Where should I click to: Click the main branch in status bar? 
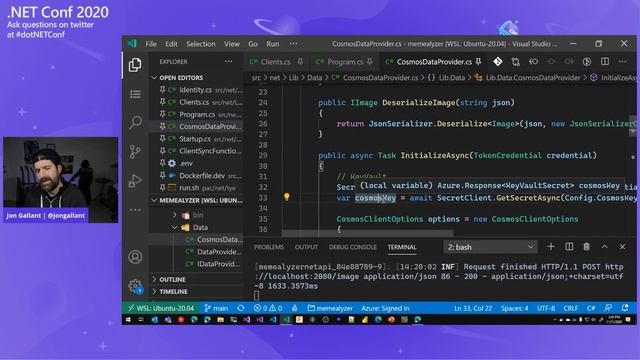coord(216,308)
